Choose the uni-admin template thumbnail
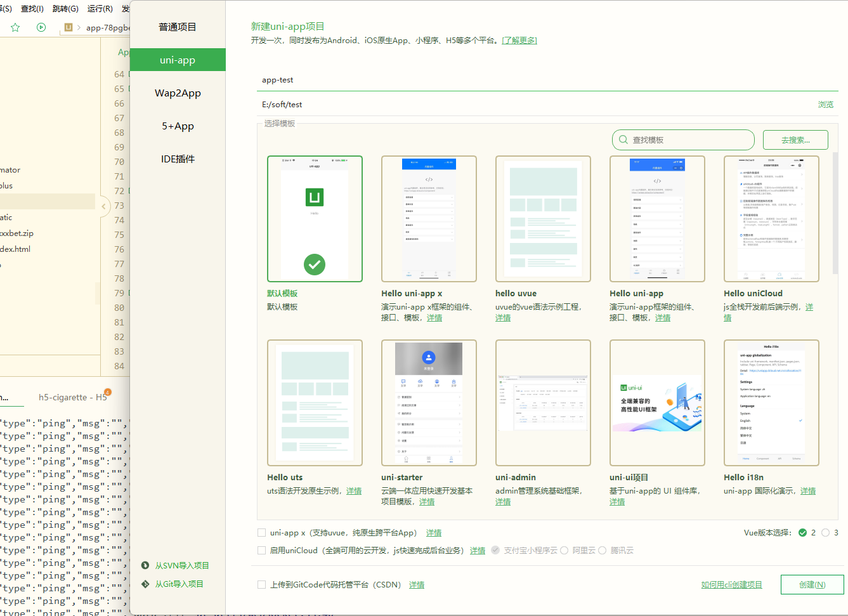This screenshot has width=848, height=616. click(x=543, y=403)
